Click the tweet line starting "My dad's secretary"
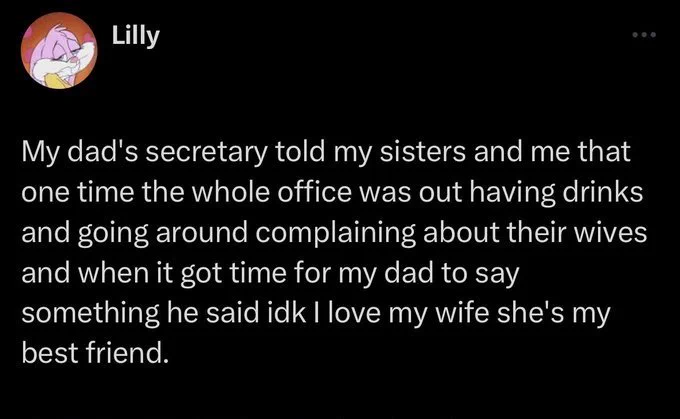The image size is (680, 419). pos(326,153)
